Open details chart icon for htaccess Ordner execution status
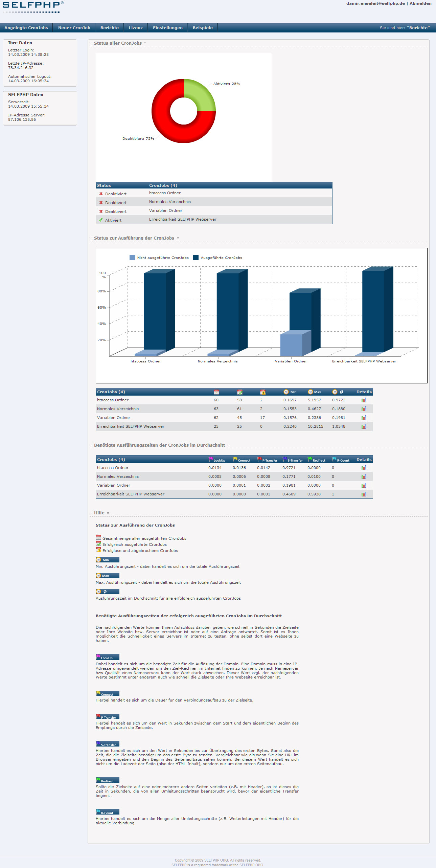Screen dimensions: 436x868 364,400
